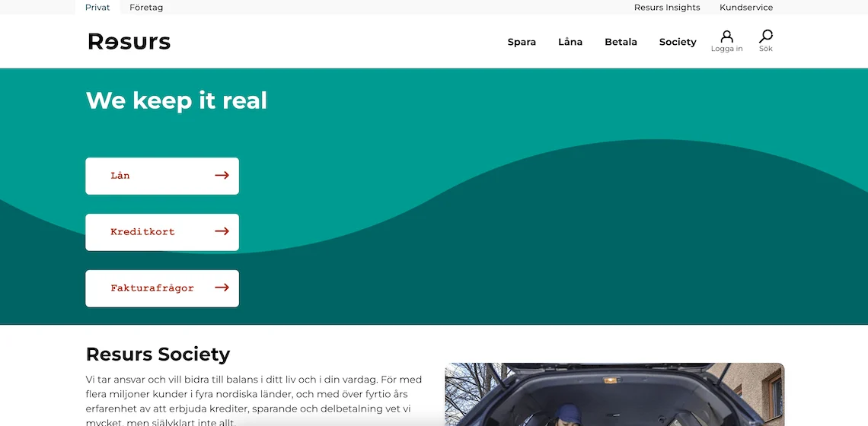Visit the Resurs Insights link
Image resolution: width=868 pixels, height=426 pixels.
[667, 7]
